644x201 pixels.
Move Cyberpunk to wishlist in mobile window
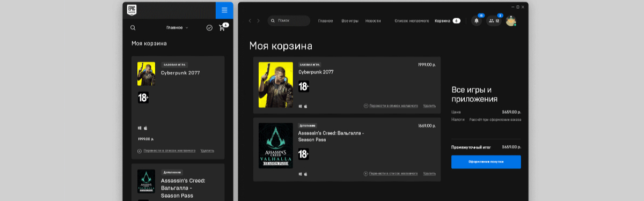(167, 151)
